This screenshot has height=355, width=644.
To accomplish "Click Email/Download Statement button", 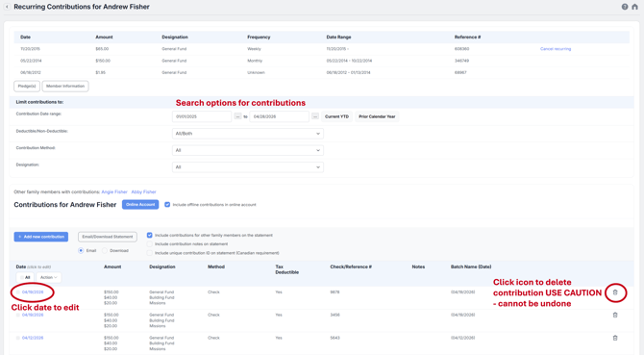I will point(108,237).
